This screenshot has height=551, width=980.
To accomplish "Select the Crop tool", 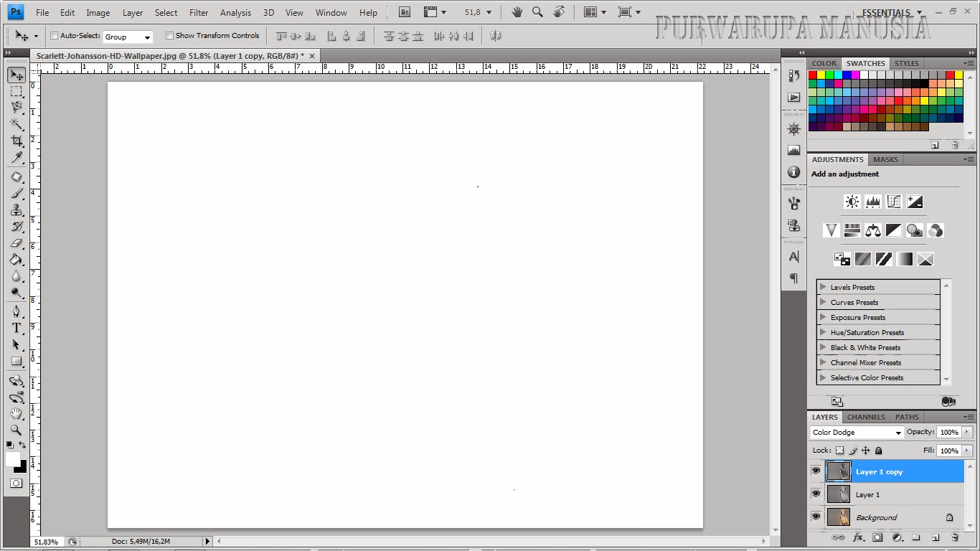I will (x=16, y=141).
